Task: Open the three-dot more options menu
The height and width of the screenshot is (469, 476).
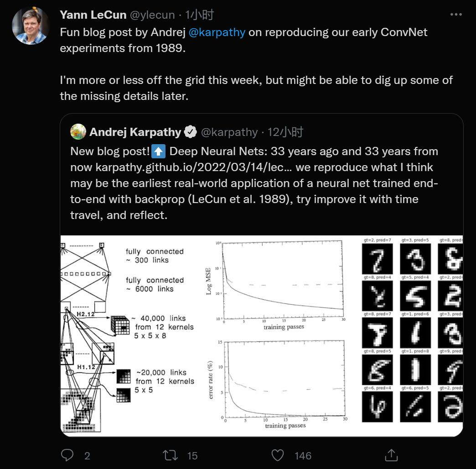Action: 456,15
